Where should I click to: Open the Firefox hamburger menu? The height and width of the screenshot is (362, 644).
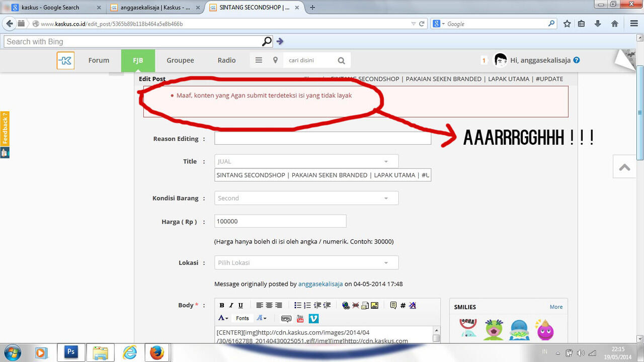pyautogui.click(x=634, y=24)
